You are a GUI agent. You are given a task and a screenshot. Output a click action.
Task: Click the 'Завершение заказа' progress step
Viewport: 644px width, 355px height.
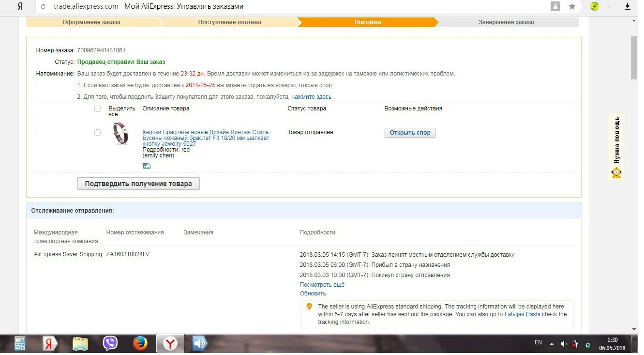[506, 22]
